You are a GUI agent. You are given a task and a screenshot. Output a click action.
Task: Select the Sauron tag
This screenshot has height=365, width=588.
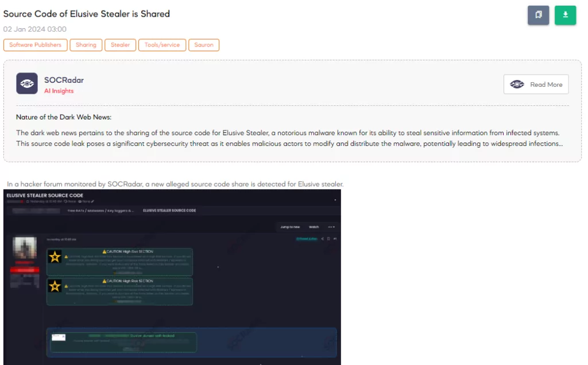click(204, 45)
